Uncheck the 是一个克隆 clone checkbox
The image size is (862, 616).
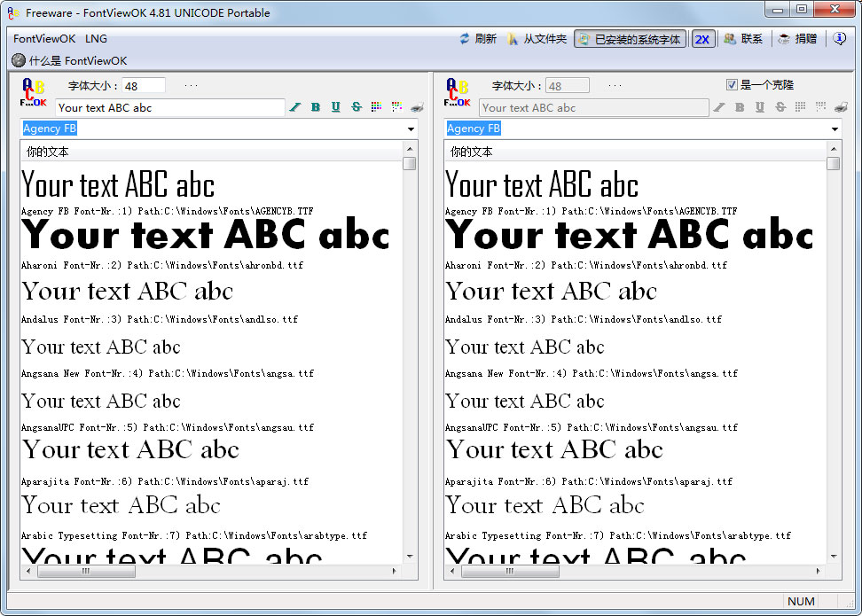tap(732, 85)
